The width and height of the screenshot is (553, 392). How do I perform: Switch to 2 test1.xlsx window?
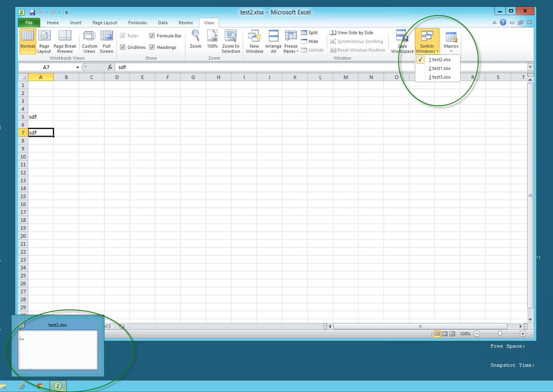pos(437,69)
